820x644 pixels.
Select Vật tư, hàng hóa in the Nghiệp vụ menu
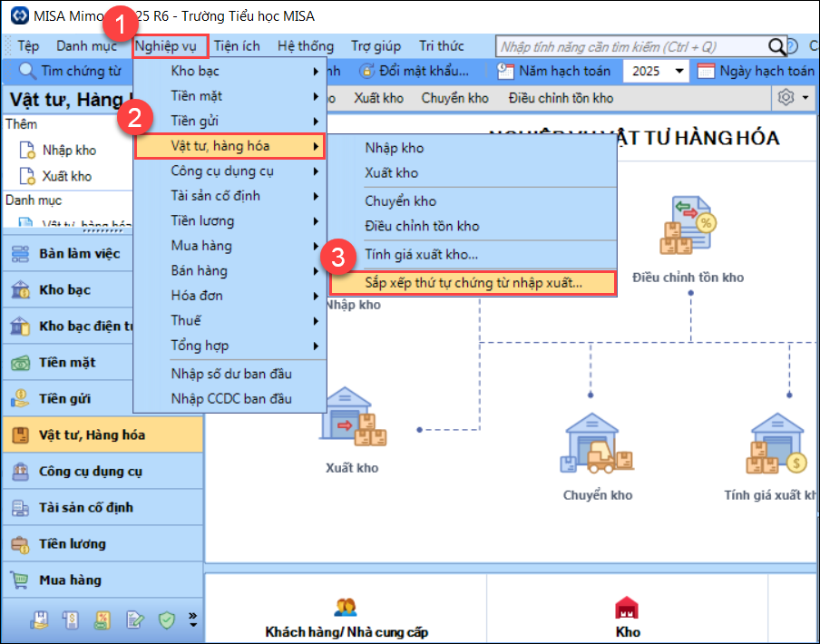point(229,146)
